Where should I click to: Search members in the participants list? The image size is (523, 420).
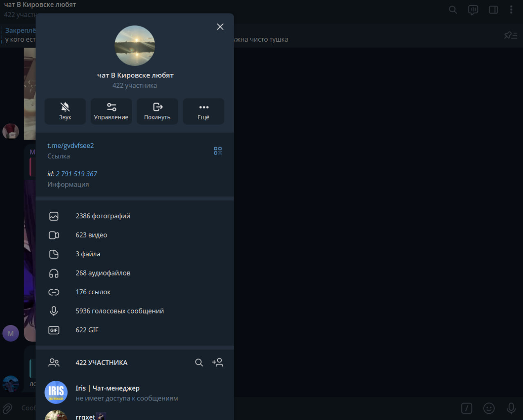199,362
